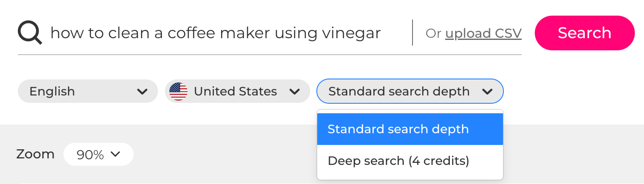Open the English language dropdown

[x=87, y=91]
